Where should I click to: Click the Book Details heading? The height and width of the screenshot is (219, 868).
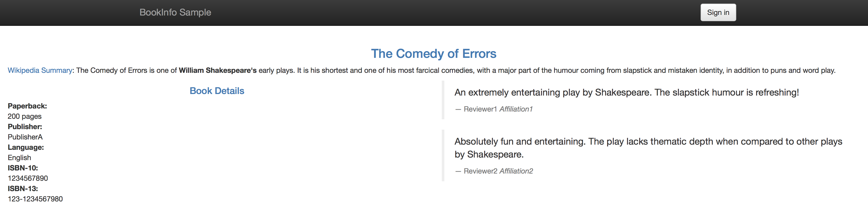(x=217, y=91)
